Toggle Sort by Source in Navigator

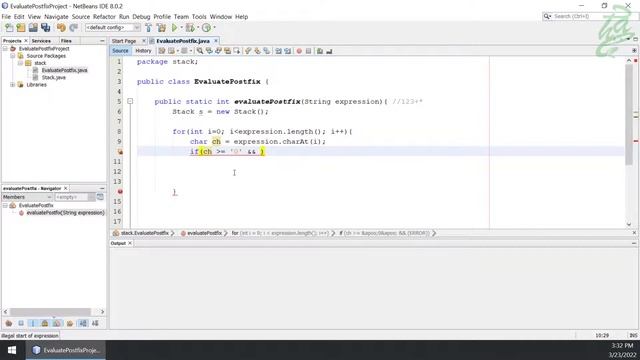(x=95, y=323)
